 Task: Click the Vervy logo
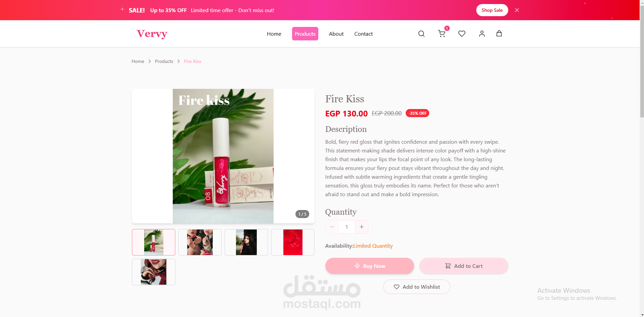pyautogui.click(x=152, y=34)
